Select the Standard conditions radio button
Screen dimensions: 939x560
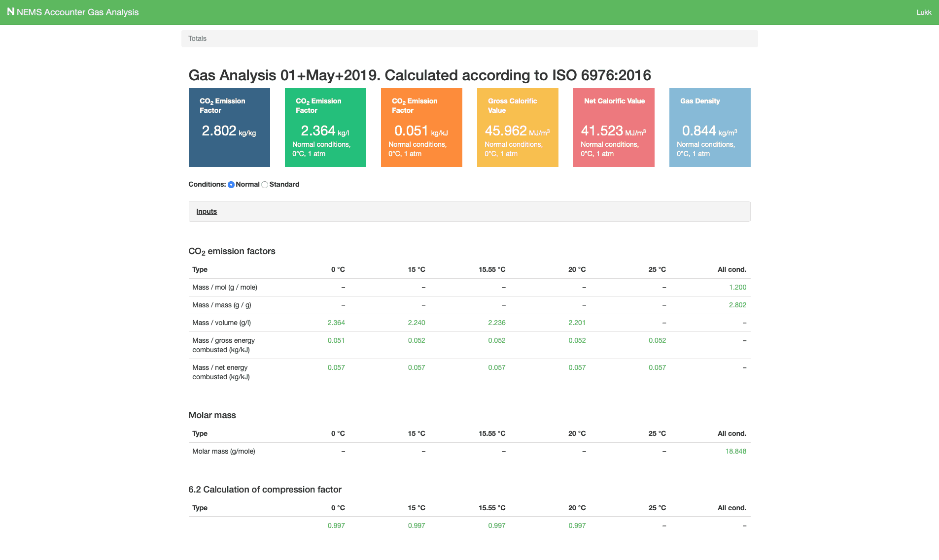coord(265,185)
